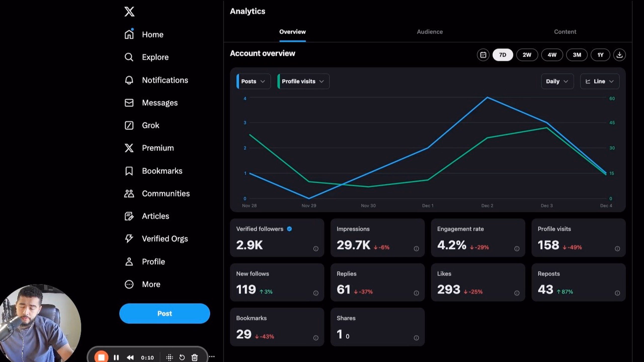Screen dimensions: 644x362
Task: Click the Posts line low point at Nov 29
Action: click(309, 198)
